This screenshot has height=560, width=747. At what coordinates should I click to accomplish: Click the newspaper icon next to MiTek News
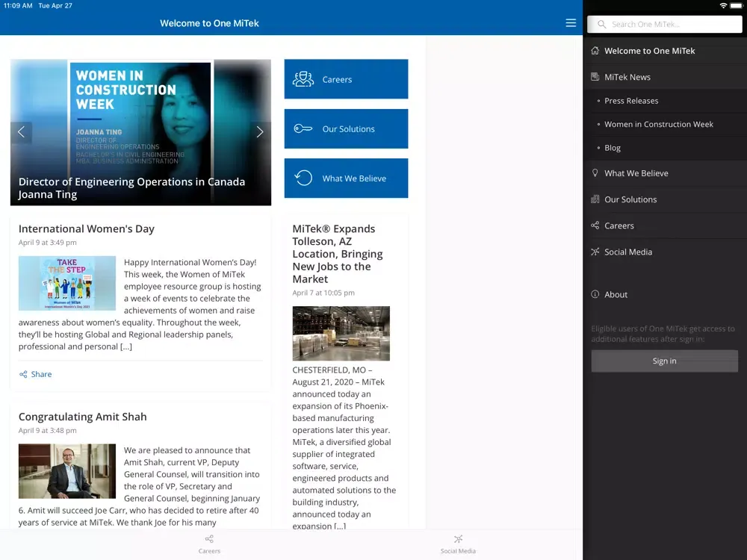coord(595,77)
